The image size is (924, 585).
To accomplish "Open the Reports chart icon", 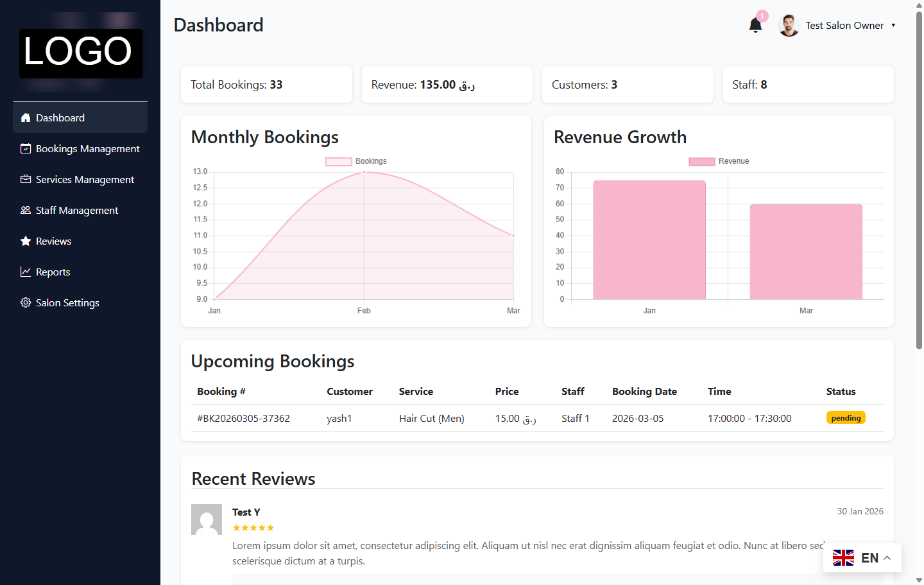I will pyautogui.click(x=25, y=272).
